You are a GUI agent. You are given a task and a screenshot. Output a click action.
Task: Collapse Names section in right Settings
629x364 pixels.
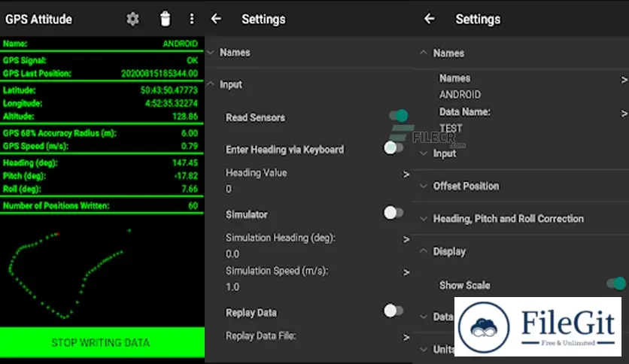click(x=423, y=53)
